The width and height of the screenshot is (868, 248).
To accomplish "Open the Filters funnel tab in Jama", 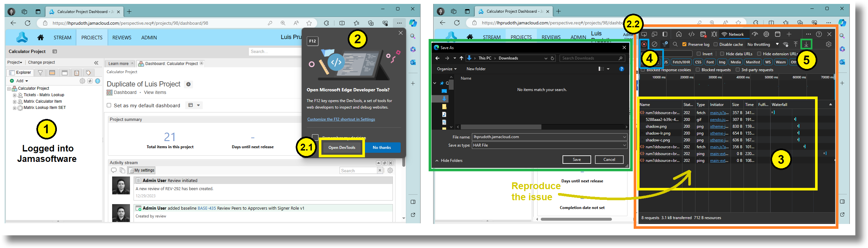I will pyautogui.click(x=40, y=72).
